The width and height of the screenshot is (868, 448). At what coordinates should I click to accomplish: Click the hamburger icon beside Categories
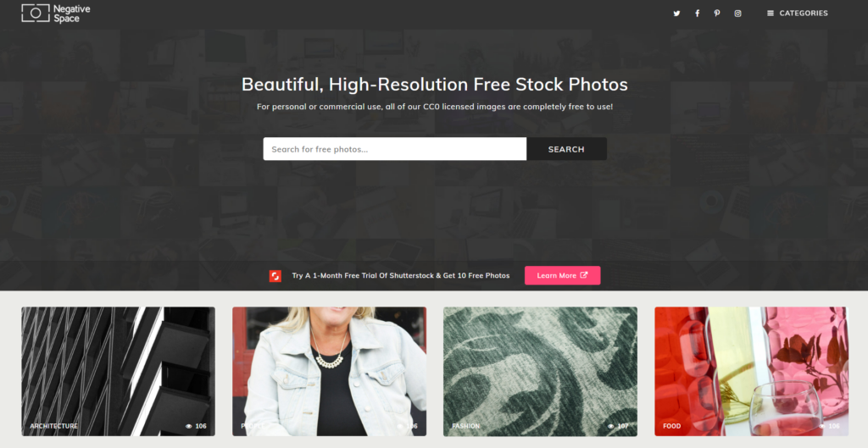770,14
